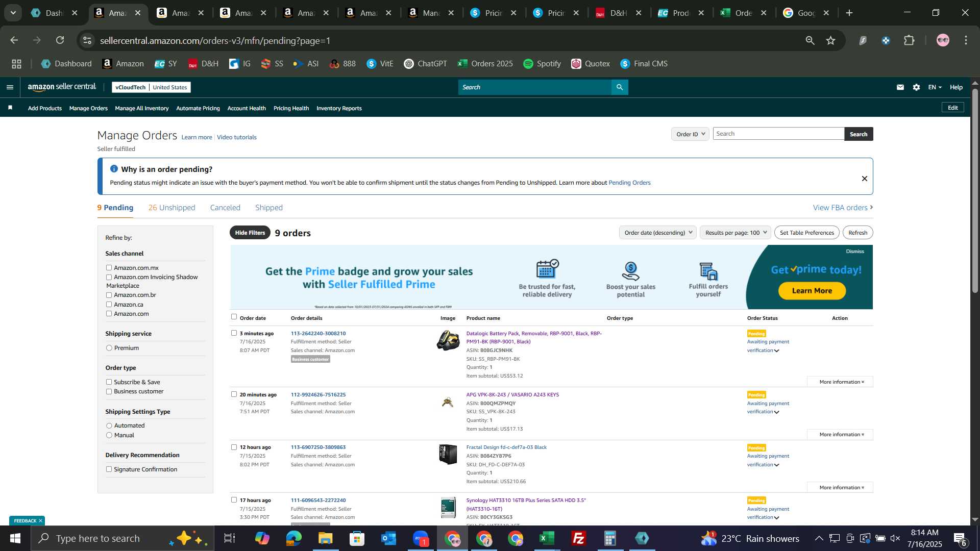Click the info icon beside 'Why is an order pending?'

pos(114,169)
